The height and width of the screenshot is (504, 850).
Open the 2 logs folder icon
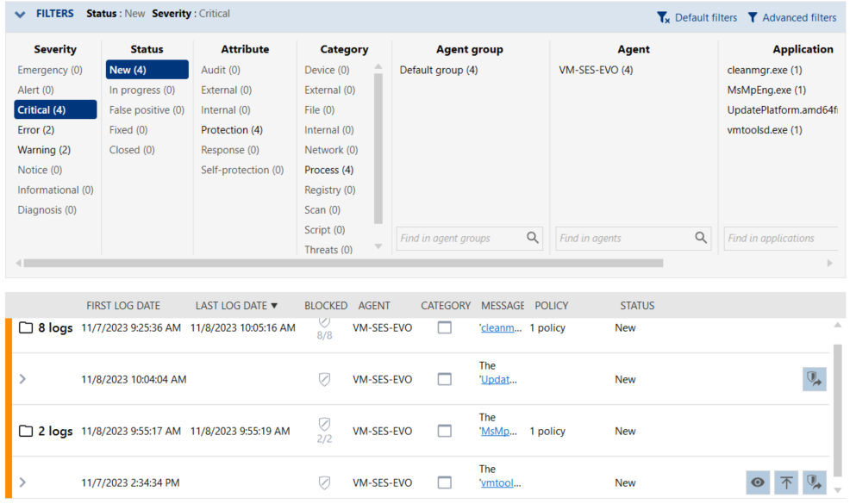(26, 431)
